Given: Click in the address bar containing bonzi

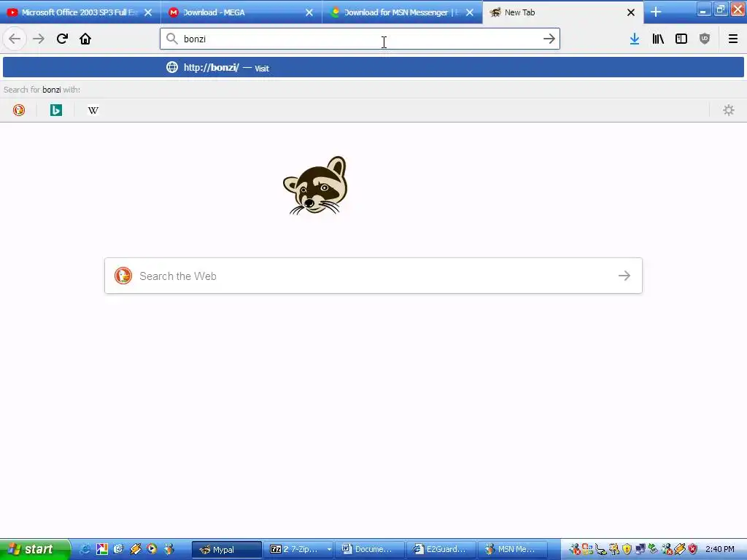Looking at the screenshot, I should tap(359, 39).
